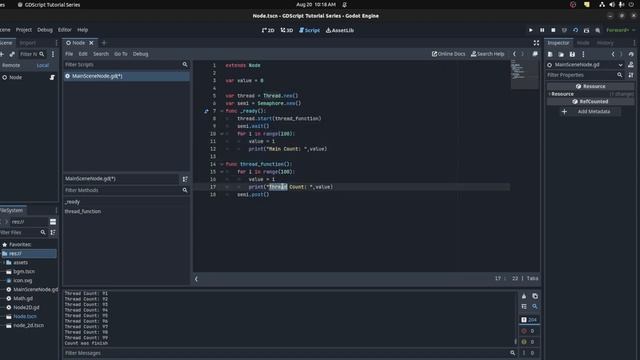
Task: Focus the Filter Methods field
Action: click(126, 190)
